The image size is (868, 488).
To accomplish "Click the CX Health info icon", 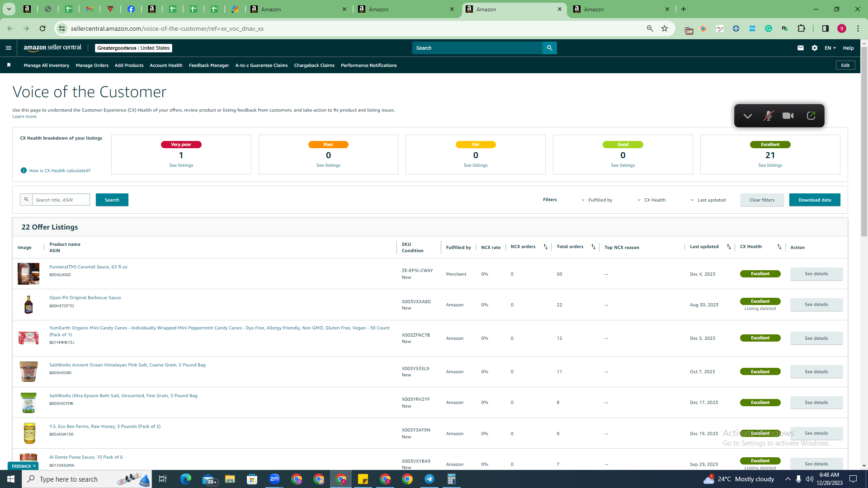I will (x=24, y=170).
